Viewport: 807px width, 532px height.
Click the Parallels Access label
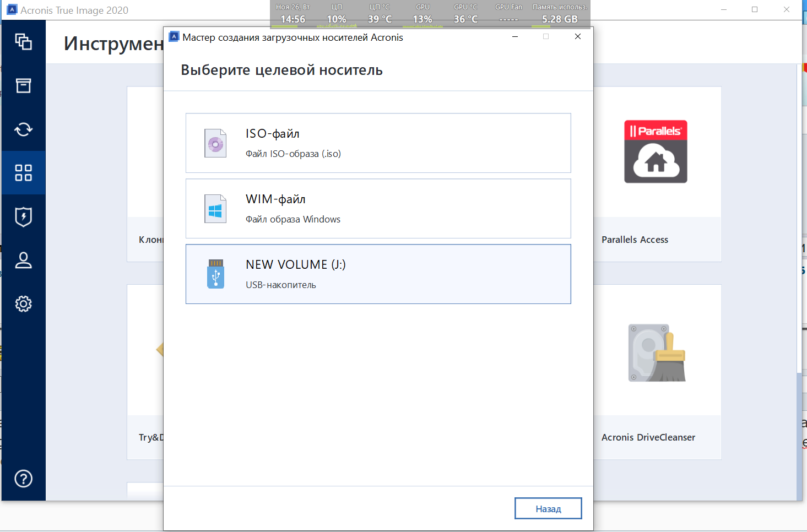click(x=635, y=240)
